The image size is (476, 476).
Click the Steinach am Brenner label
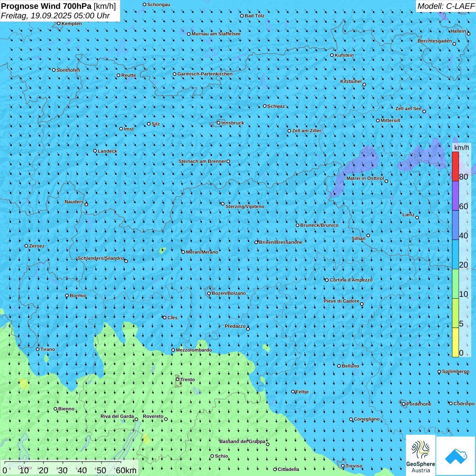click(202, 161)
